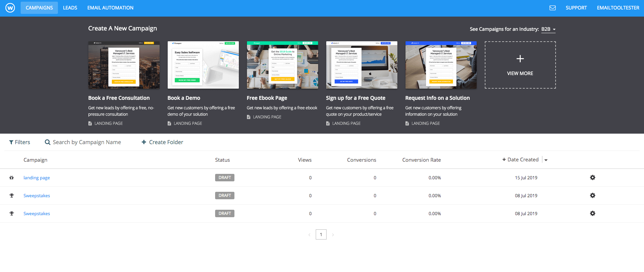Image resolution: width=644 pixels, height=272 pixels.
Task: Open the Date Created column dropdown arrow
Action: [x=546, y=160]
